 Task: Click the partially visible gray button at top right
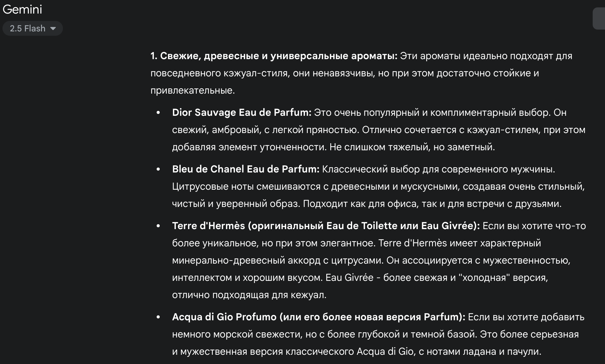599,19
